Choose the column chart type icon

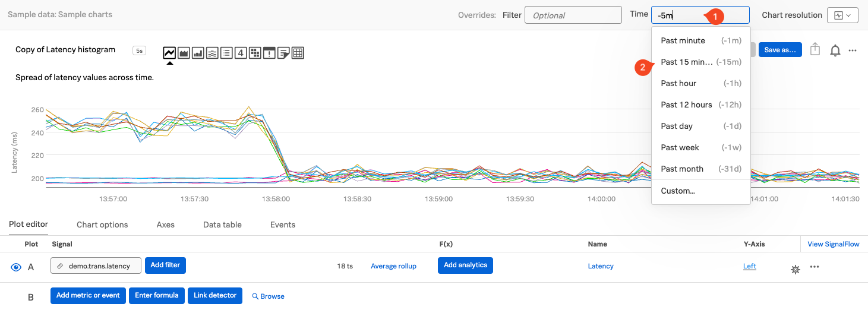198,53
